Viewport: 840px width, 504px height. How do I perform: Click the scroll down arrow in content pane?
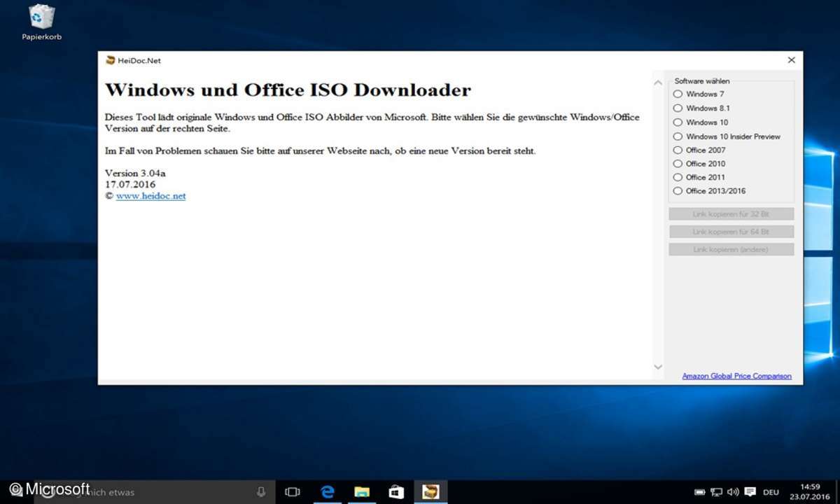[x=657, y=367]
